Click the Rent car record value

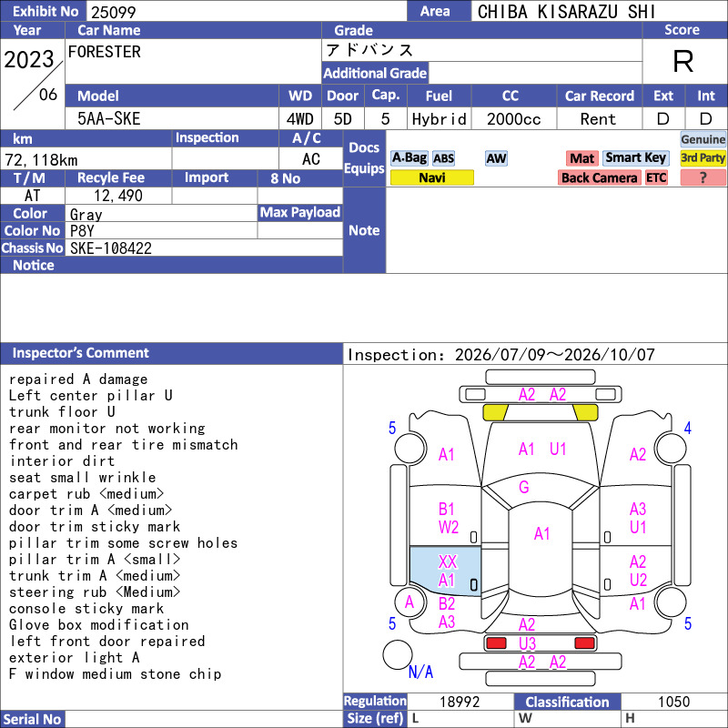tap(598, 119)
